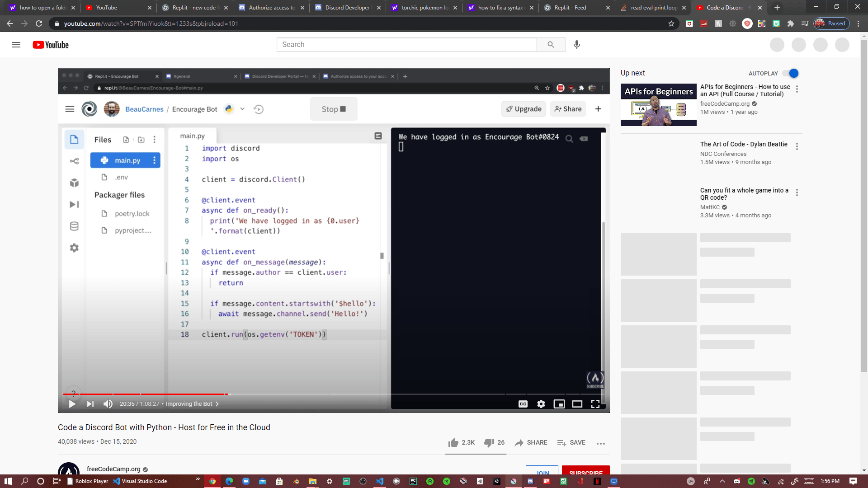Image resolution: width=868 pixels, height=488 pixels.
Task: Open APIs for Beginners video thumbnail
Action: (x=659, y=105)
